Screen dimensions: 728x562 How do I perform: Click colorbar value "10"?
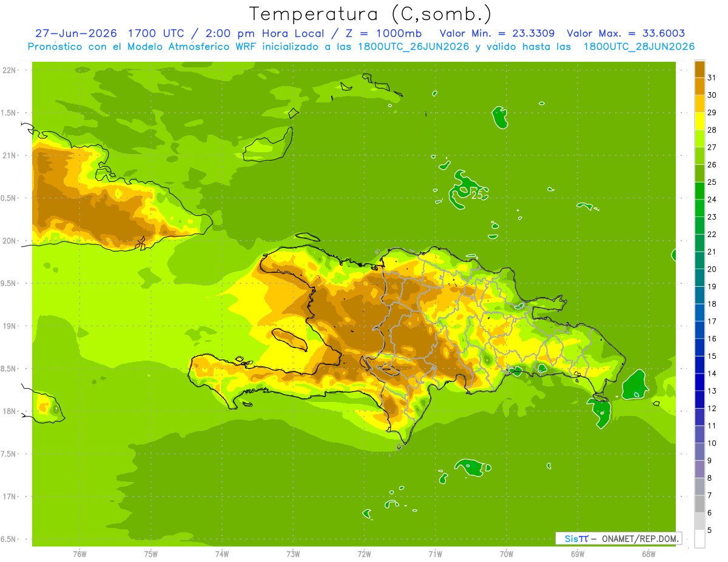(x=712, y=443)
